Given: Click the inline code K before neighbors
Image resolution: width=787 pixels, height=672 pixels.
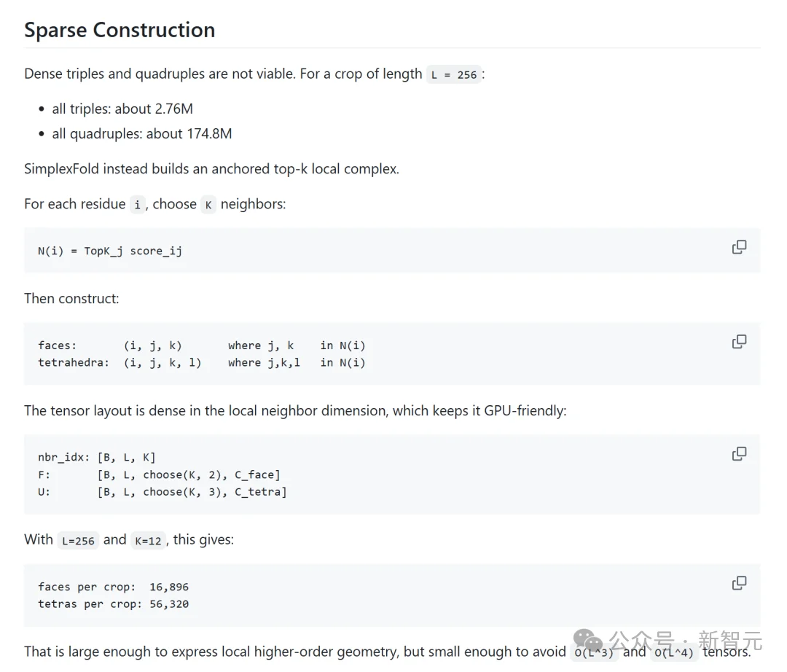Looking at the screenshot, I should pos(208,205).
